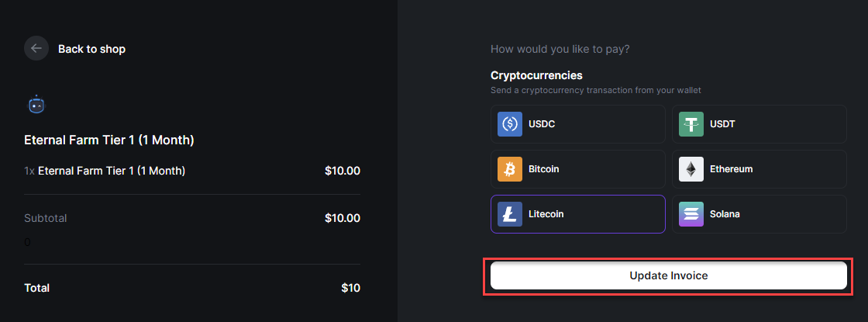Choose the USDT payment option
This screenshot has width=868, height=322.
tap(759, 124)
